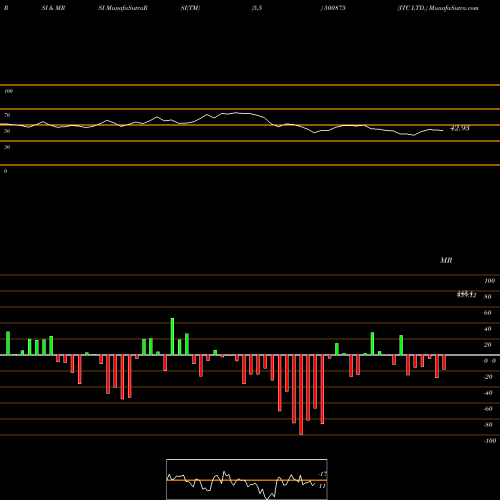Select the '11' label in mini chart

(x=322, y=486)
